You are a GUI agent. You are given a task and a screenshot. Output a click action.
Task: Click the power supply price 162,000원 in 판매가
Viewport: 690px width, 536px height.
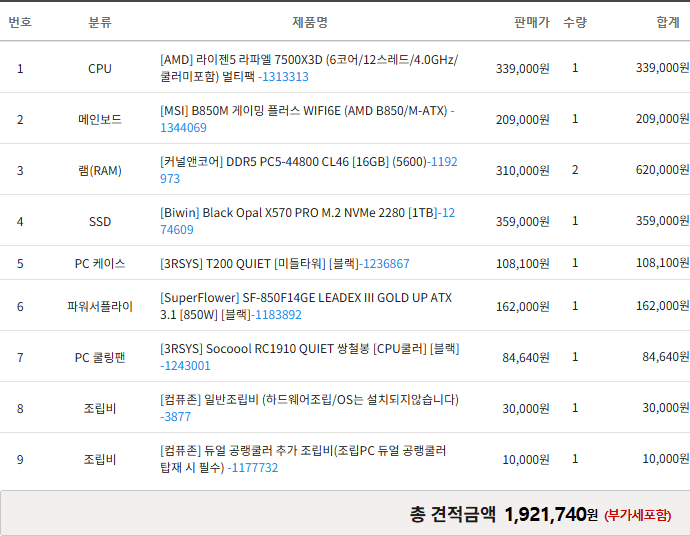pos(523,307)
